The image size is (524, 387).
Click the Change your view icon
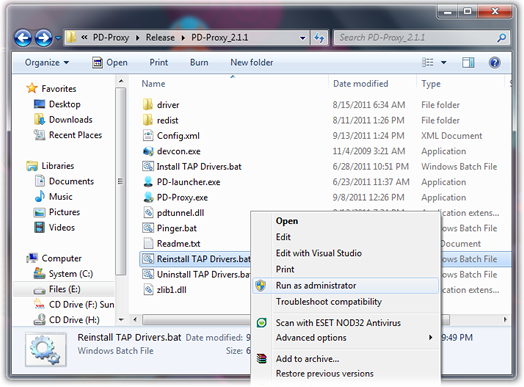click(x=428, y=62)
